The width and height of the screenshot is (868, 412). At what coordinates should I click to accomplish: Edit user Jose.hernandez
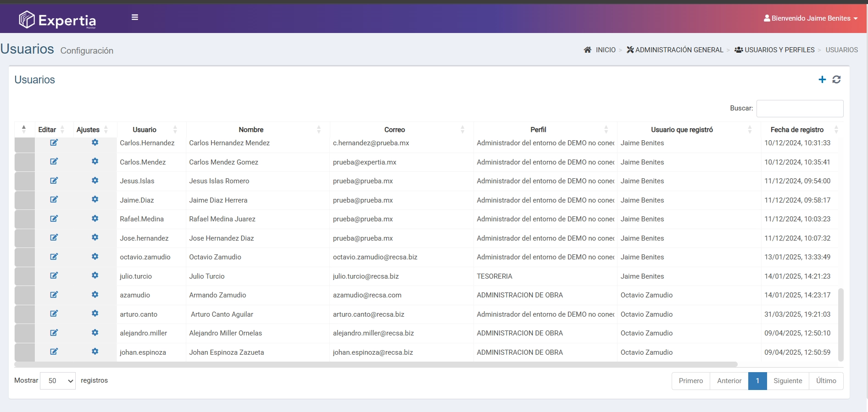tap(54, 237)
